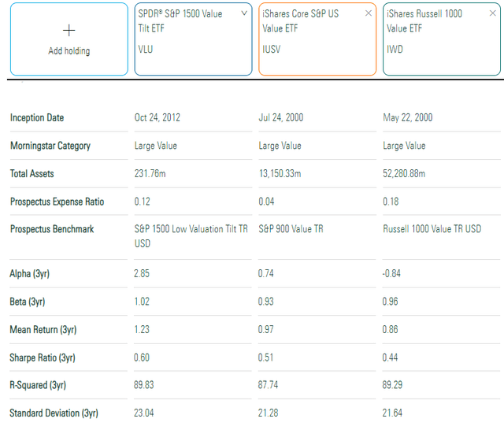504x426 pixels.
Task: Select beta value 0.93
Action: (266, 302)
